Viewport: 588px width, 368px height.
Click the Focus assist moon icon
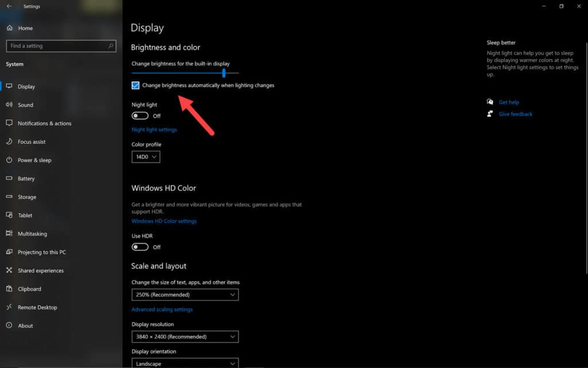[x=9, y=142]
